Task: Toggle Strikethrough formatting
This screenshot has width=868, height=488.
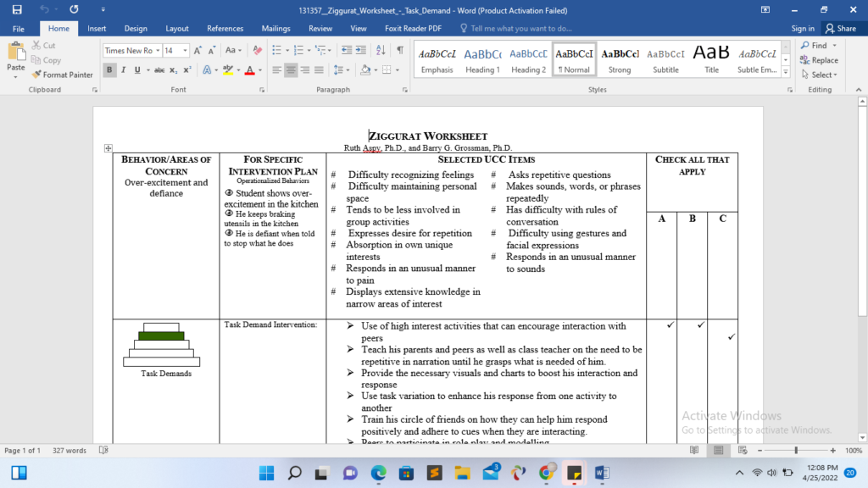Action: point(159,70)
